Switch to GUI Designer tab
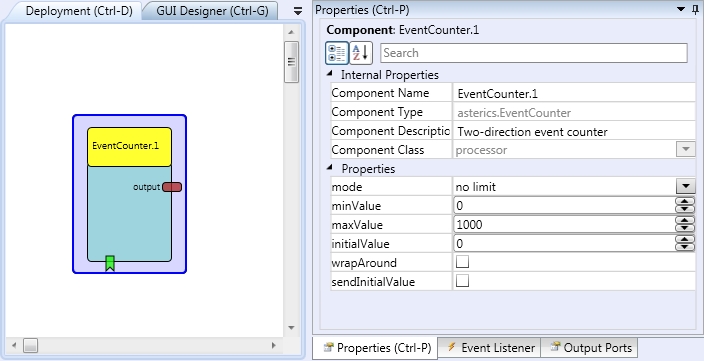 click(212, 11)
